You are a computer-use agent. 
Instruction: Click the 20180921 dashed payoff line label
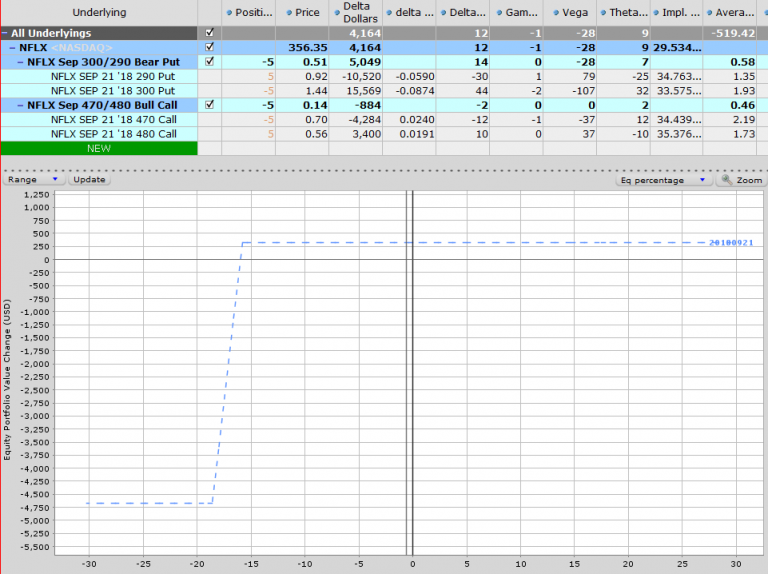(730, 243)
